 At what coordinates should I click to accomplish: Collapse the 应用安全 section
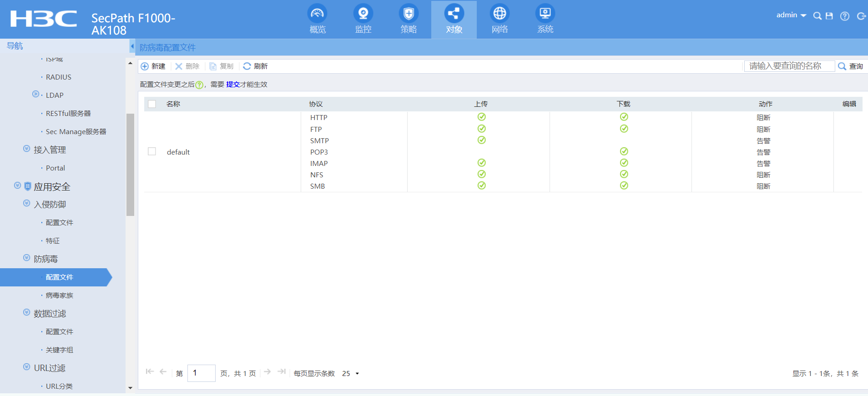coord(17,185)
